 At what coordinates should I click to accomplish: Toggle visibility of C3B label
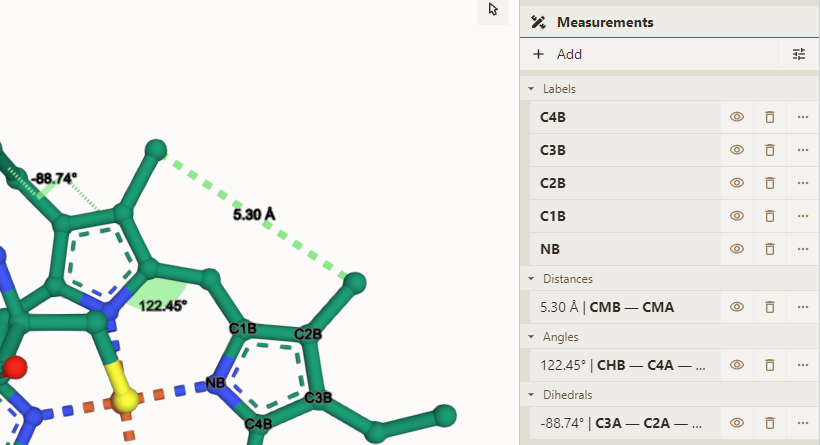tap(737, 150)
